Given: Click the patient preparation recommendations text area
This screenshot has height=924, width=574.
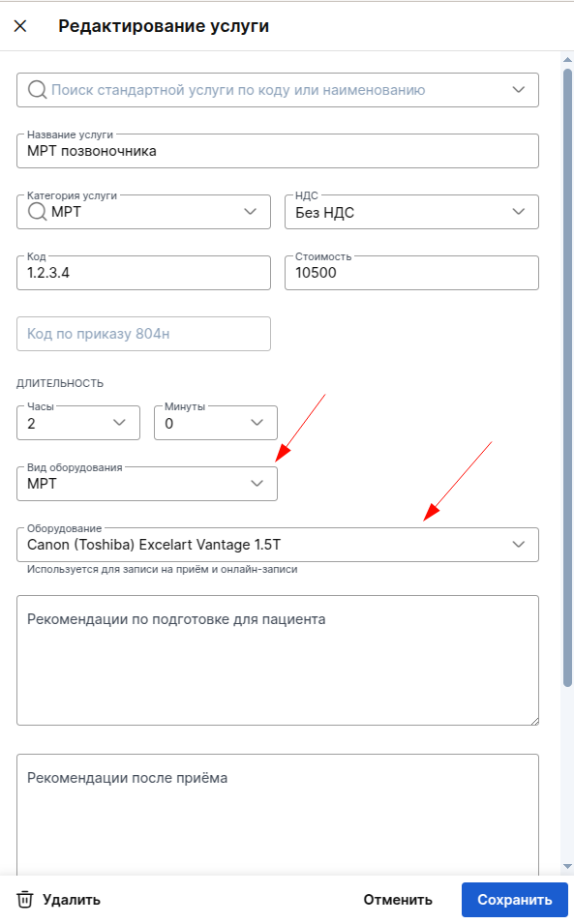Looking at the screenshot, I should 278,660.
